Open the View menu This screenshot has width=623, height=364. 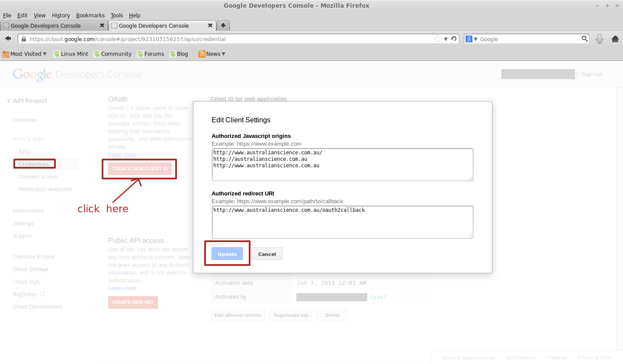coord(40,16)
